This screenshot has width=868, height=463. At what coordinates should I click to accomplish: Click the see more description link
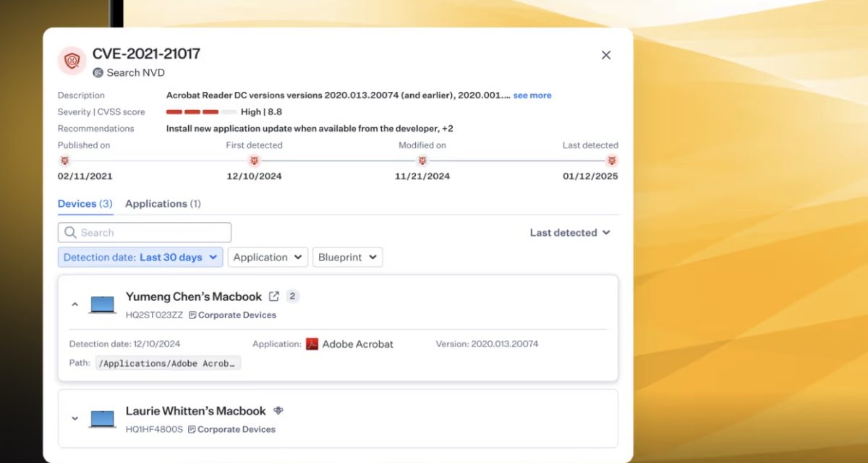pos(532,95)
